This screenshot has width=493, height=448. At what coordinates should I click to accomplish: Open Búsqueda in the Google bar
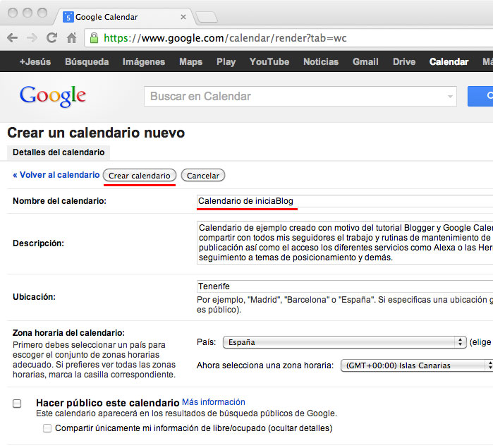[87, 61]
